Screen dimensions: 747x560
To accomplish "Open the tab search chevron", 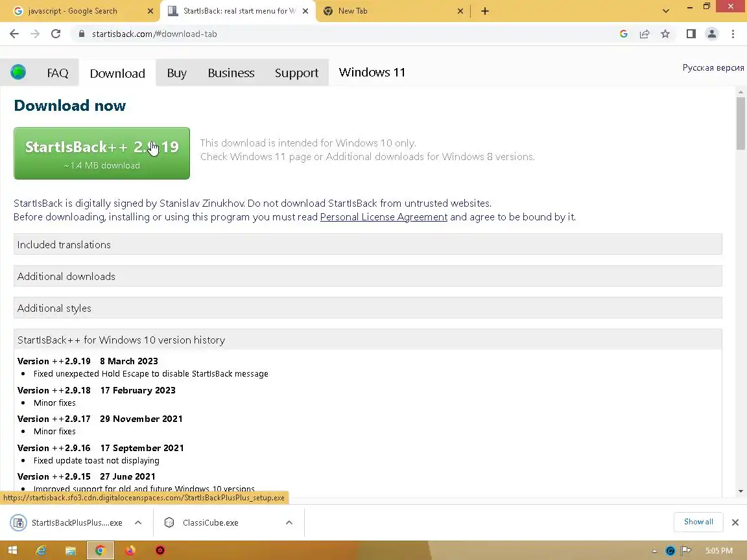I will click(665, 11).
